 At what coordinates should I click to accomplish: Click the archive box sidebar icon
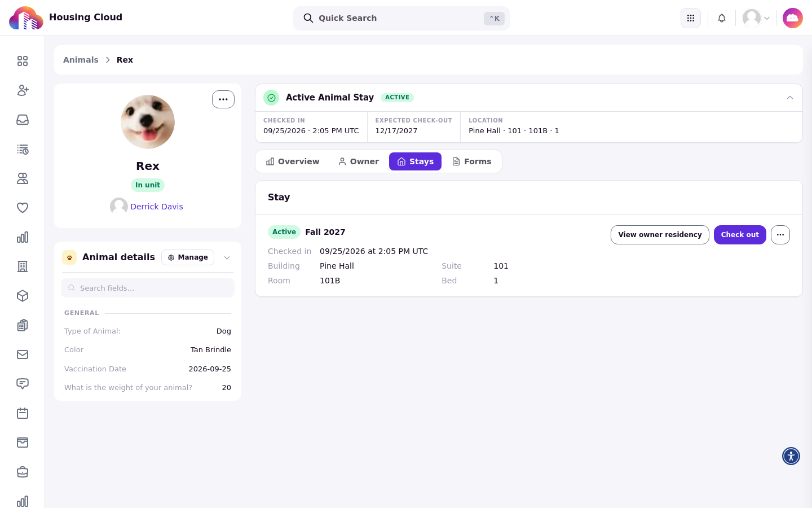coord(23,443)
